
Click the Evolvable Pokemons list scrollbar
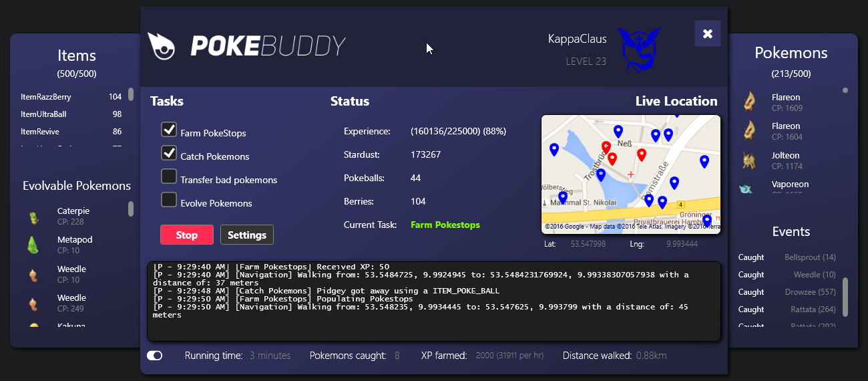(x=131, y=209)
